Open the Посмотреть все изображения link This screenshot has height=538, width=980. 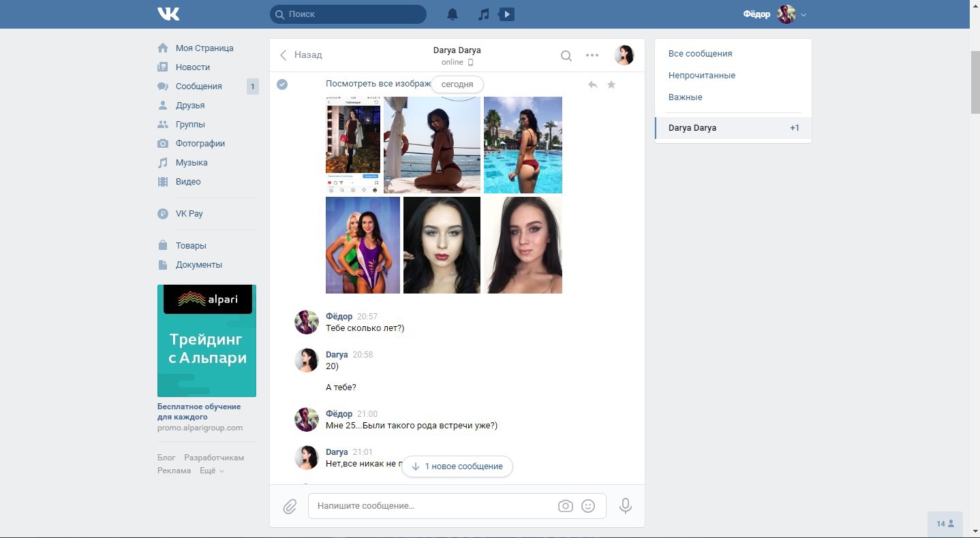coord(379,84)
